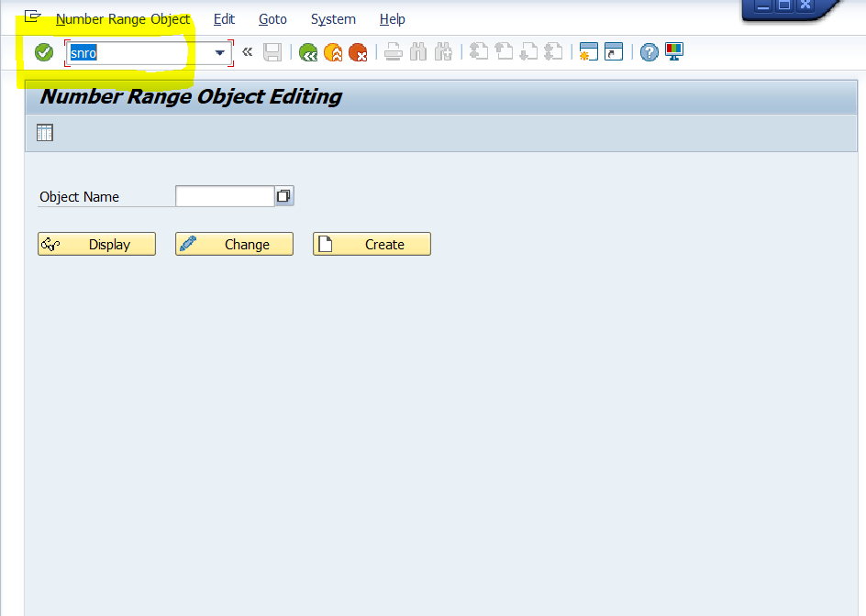866x616 pixels.
Task: Open Help with the question mark icon
Action: (649, 52)
